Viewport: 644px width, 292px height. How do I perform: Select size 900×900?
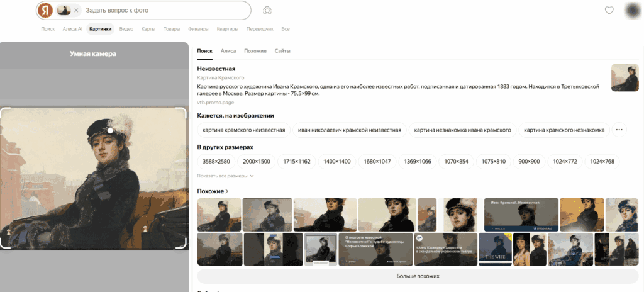tap(529, 162)
